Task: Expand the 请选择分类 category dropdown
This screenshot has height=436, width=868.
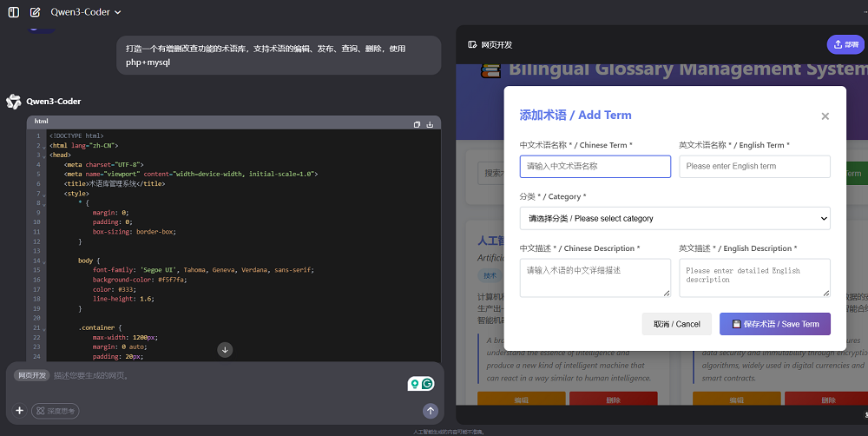Action: click(674, 218)
